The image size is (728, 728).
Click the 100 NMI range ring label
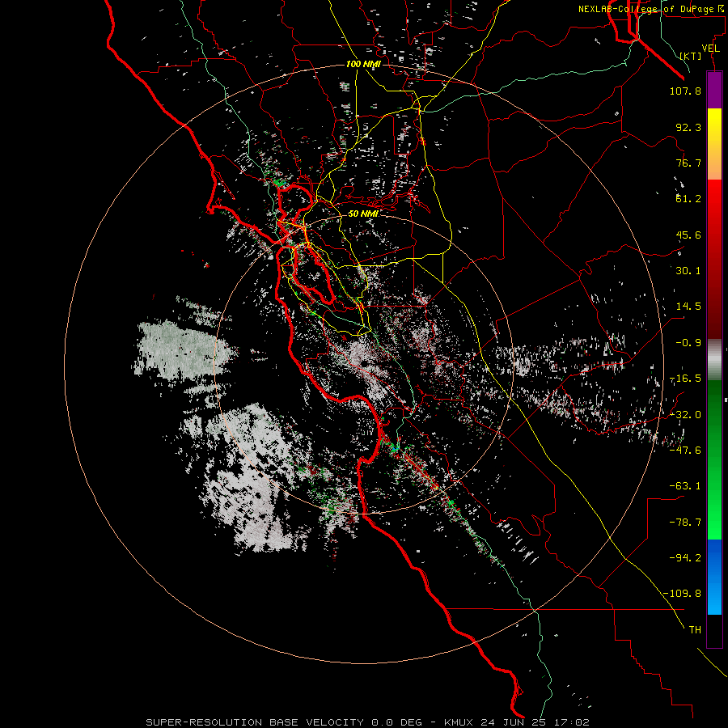point(363,64)
